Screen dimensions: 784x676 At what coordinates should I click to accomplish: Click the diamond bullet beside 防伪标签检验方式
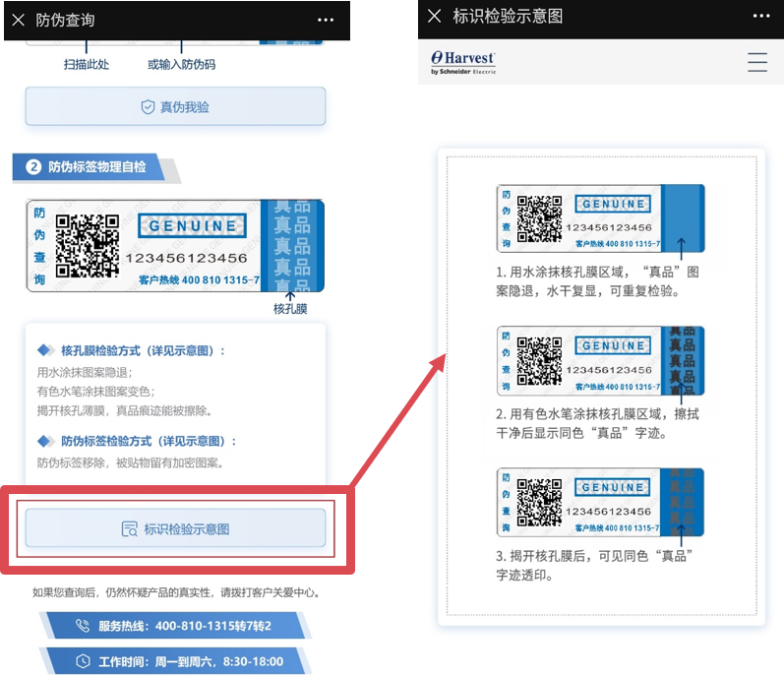[45, 441]
